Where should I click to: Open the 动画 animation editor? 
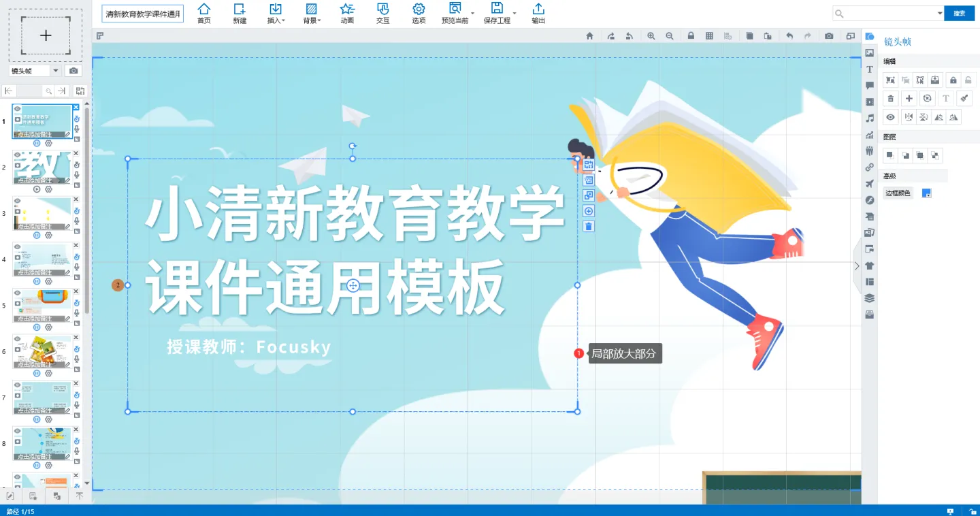pyautogui.click(x=347, y=13)
